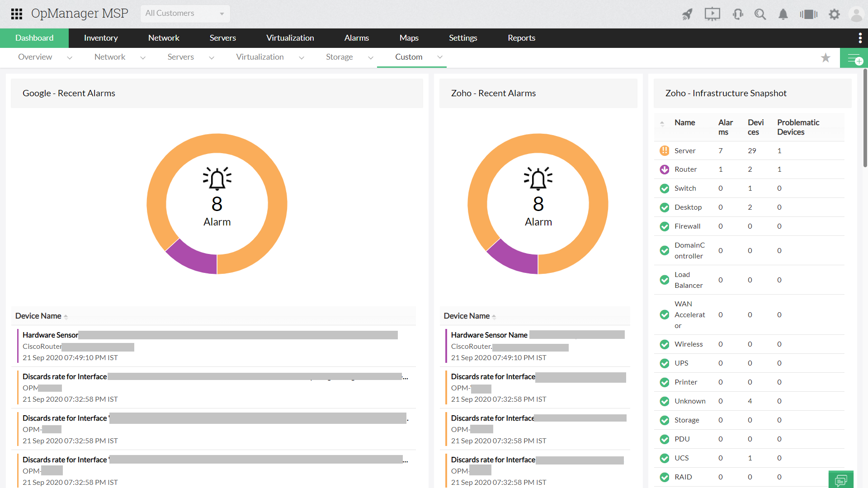Open the vertical ellipsis options menu
The height and width of the screenshot is (488, 868).
[x=860, y=38]
